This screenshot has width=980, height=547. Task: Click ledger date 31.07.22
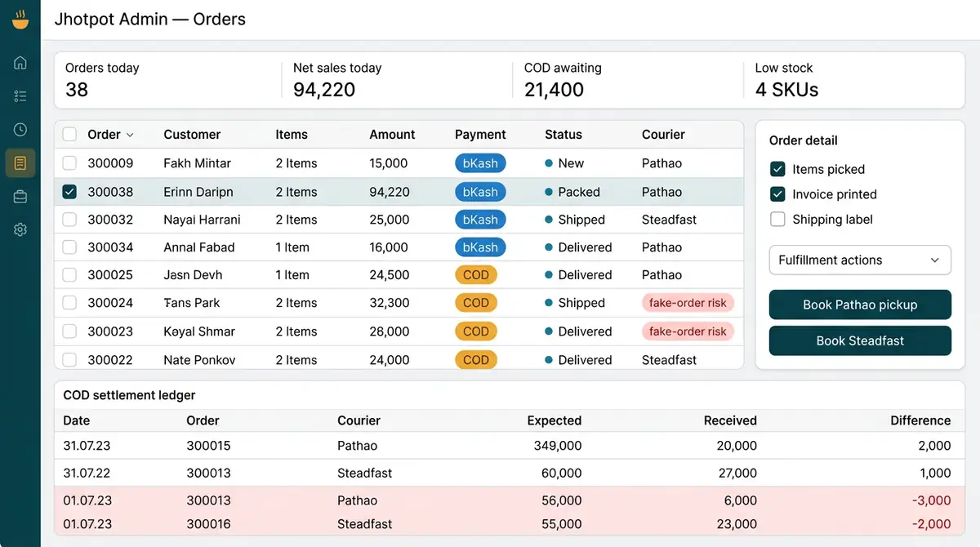[87, 473]
